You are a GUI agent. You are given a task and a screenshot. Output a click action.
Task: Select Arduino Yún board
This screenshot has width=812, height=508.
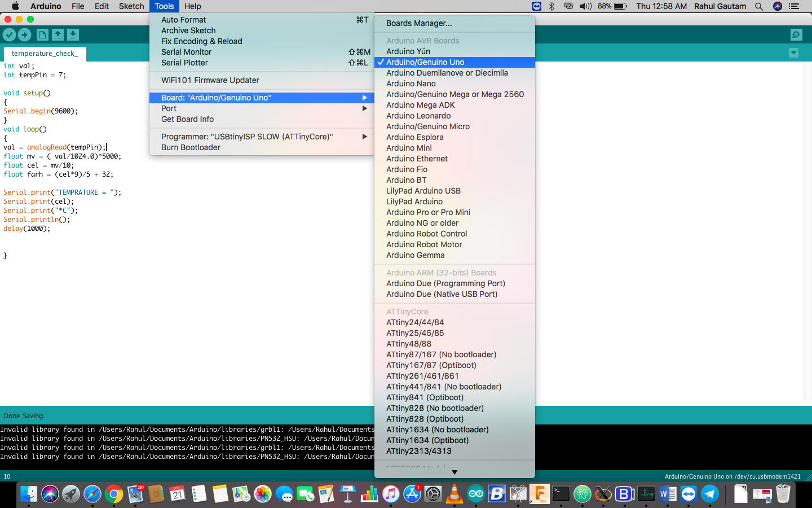coord(454,51)
